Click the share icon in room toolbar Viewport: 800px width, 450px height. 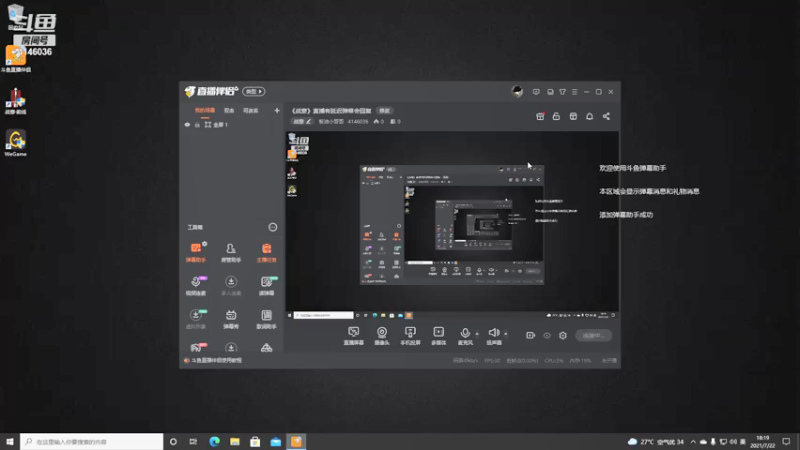coord(606,116)
